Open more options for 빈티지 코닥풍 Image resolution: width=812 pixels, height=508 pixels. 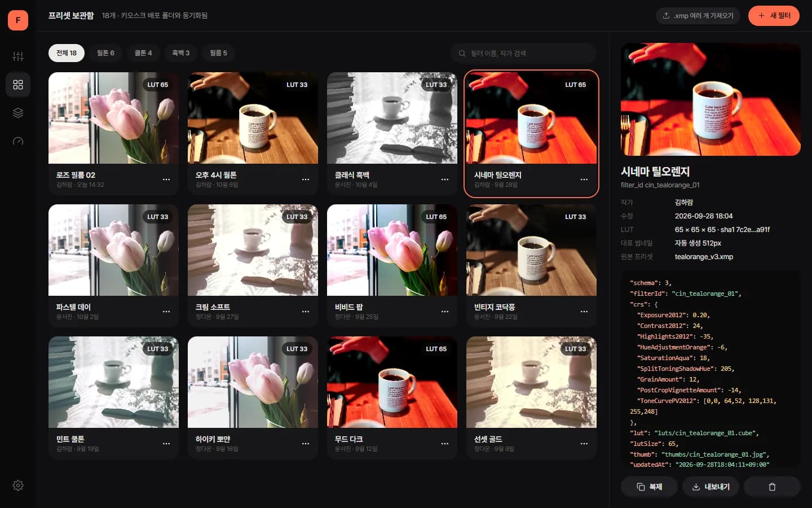click(584, 312)
